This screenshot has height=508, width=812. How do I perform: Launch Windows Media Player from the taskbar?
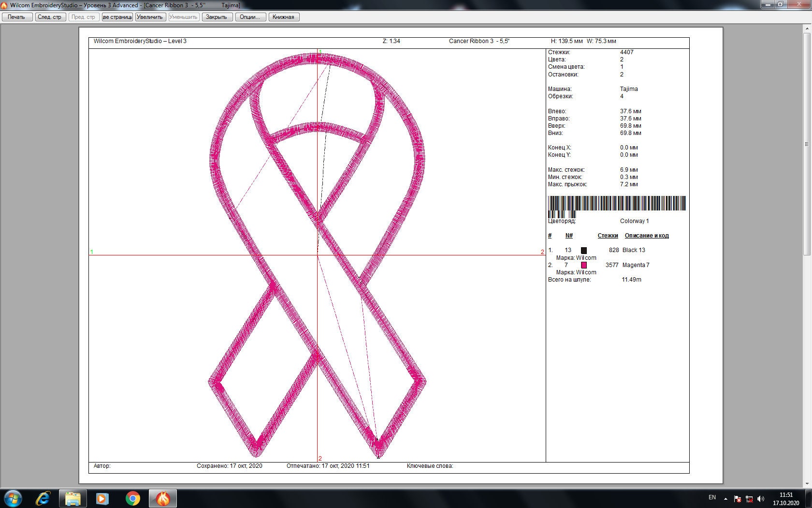tap(102, 498)
